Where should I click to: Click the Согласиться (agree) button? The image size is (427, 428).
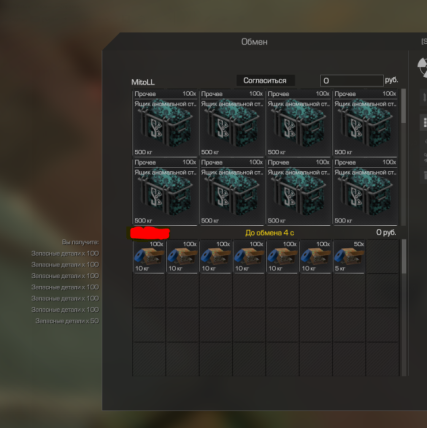tap(265, 81)
